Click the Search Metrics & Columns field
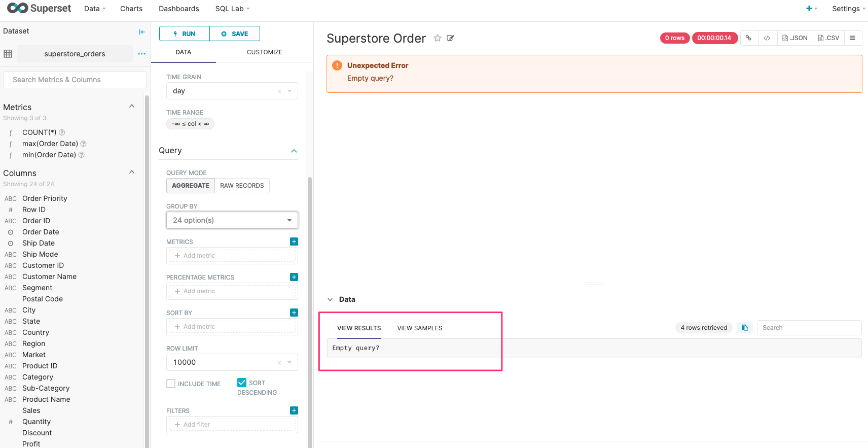868x448 pixels. click(75, 80)
